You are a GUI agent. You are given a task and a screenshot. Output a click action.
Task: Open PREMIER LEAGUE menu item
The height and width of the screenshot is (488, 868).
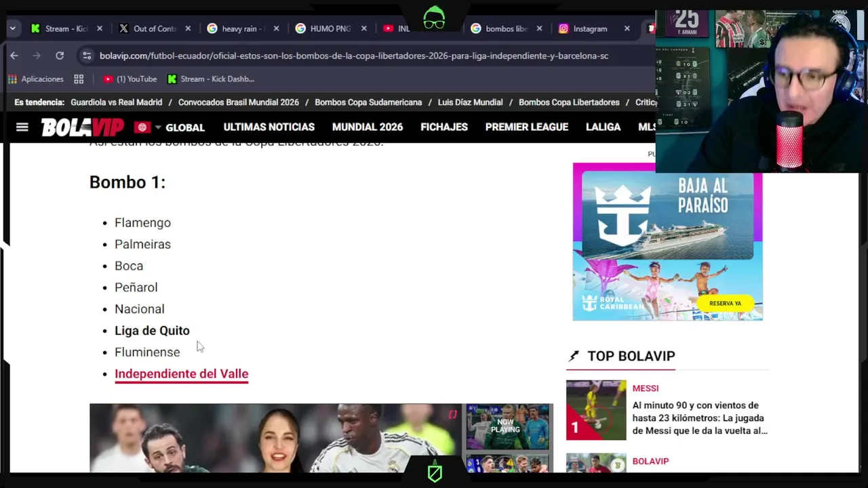[x=527, y=127]
